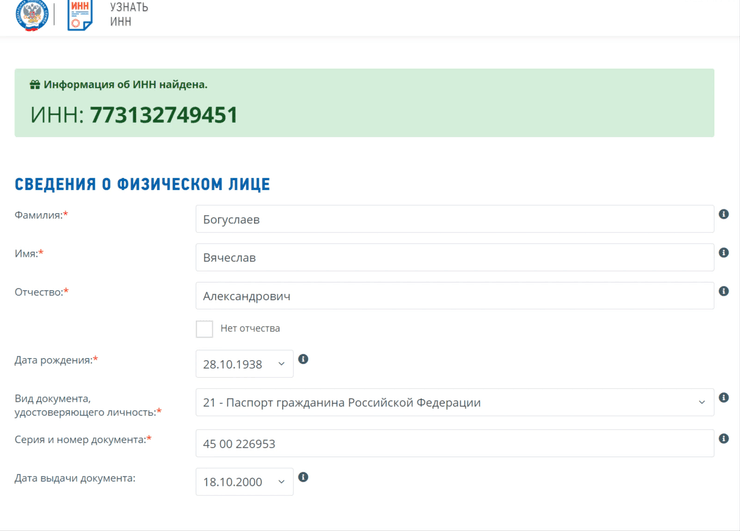Click the Federal Tax Service emblem logo
Image resolution: width=740 pixels, height=531 pixels.
(32, 15)
